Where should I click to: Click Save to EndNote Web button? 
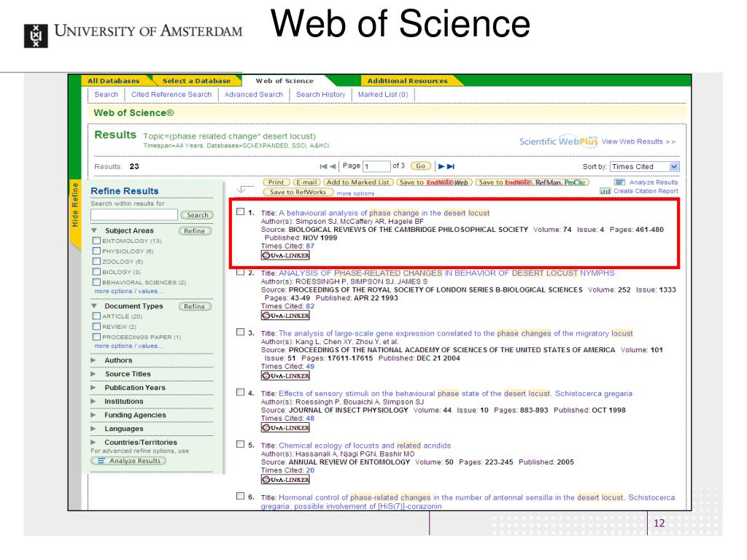coord(433,182)
